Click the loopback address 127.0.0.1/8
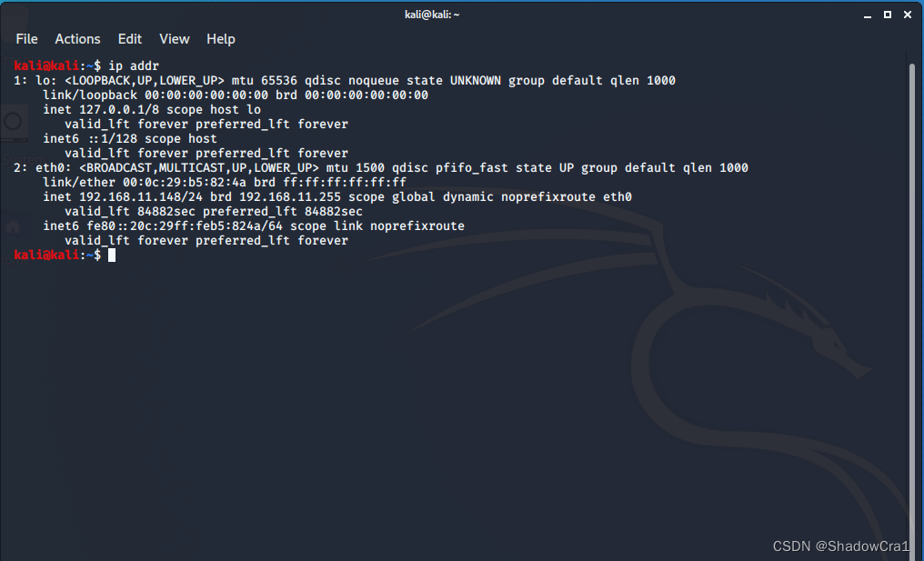 coord(119,110)
